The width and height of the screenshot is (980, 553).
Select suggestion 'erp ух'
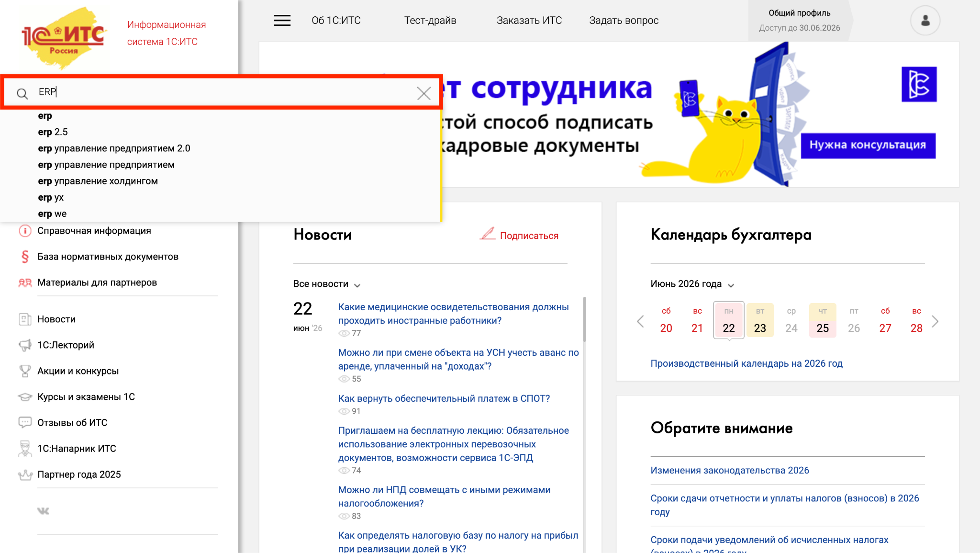51,197
